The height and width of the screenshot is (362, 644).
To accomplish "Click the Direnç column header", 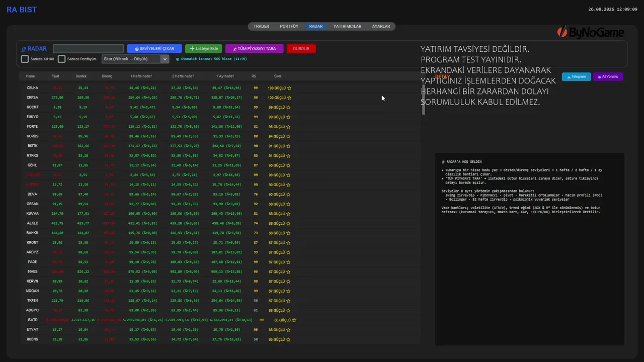I will click(x=107, y=76).
